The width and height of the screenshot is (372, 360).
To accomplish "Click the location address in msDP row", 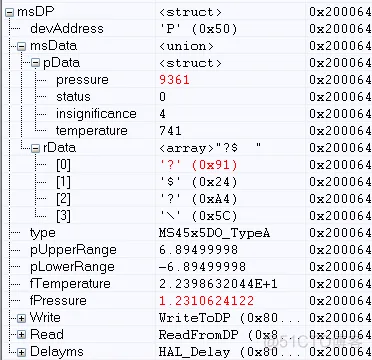I will 340,12.
